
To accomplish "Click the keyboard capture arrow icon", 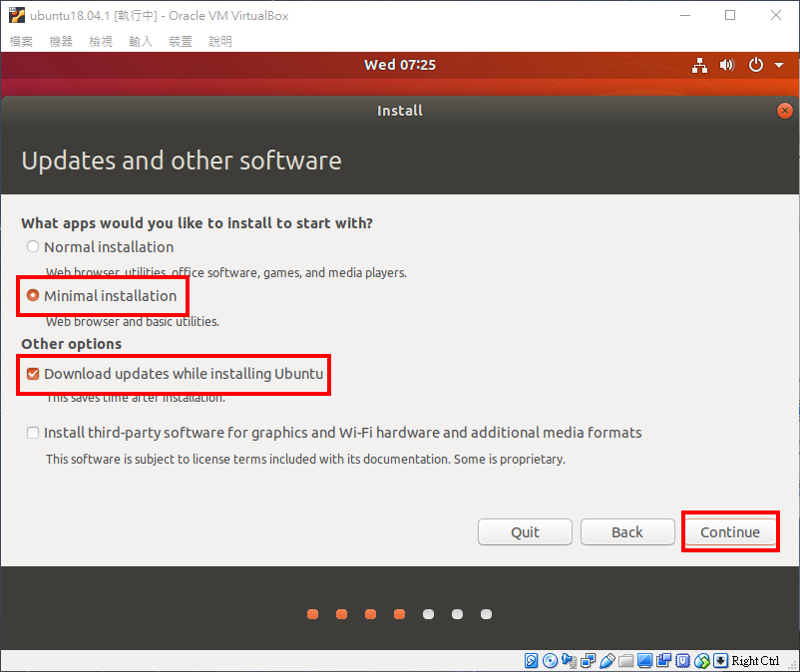I will point(720,661).
